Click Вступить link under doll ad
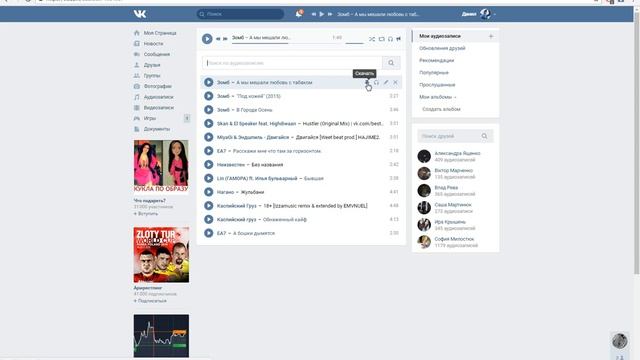 pyautogui.click(x=146, y=213)
